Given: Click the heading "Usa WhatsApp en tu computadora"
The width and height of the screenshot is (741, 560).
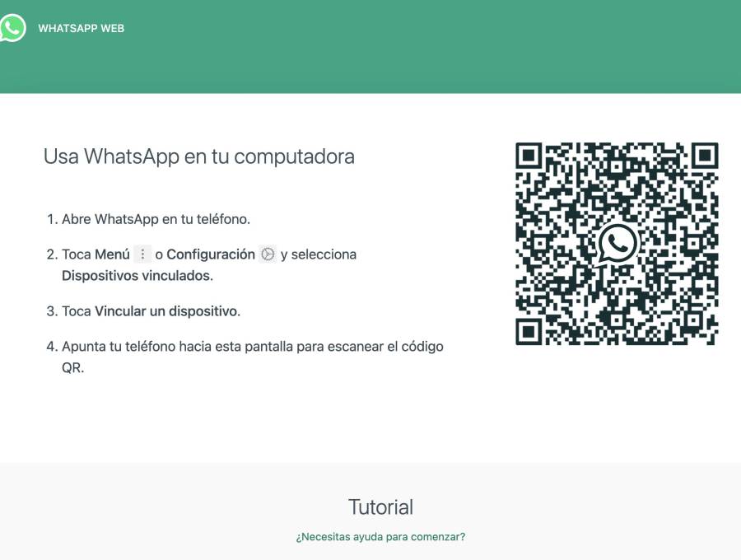Looking at the screenshot, I should [198, 156].
